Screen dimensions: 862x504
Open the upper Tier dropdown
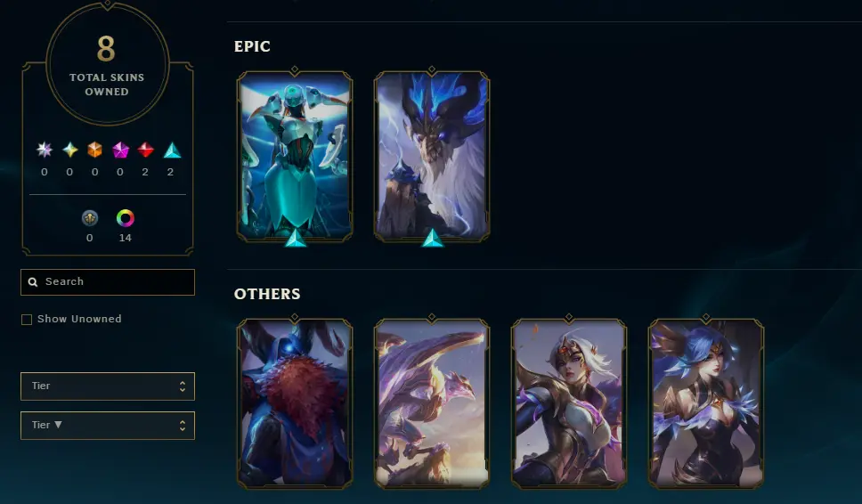tap(108, 386)
